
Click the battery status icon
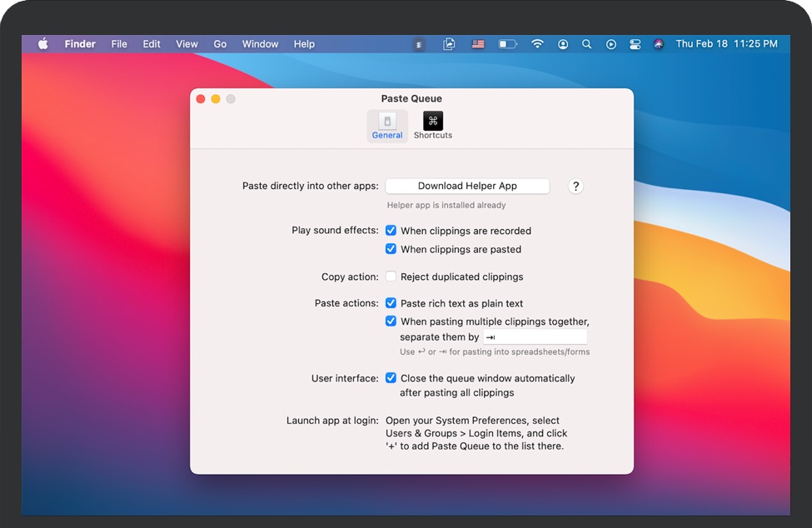(x=507, y=44)
